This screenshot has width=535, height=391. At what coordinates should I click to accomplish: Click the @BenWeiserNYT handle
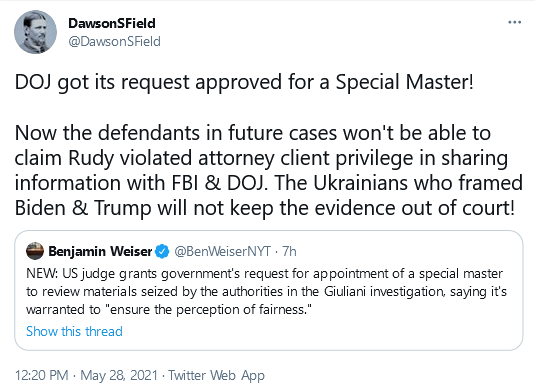tap(222, 251)
